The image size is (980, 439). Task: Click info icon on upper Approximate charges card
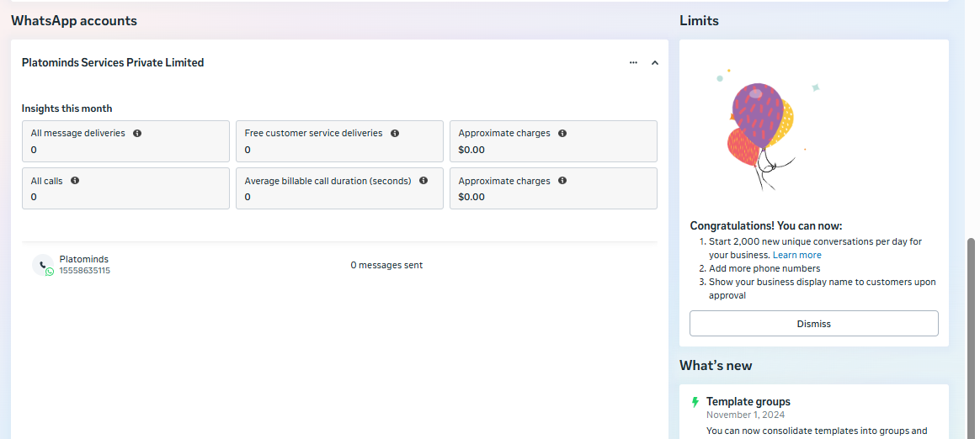[x=562, y=133]
